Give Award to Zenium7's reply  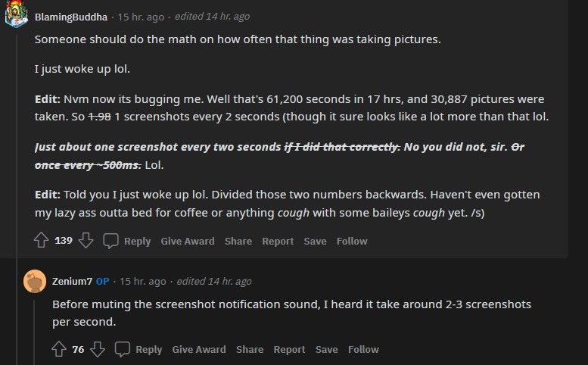coord(199,349)
